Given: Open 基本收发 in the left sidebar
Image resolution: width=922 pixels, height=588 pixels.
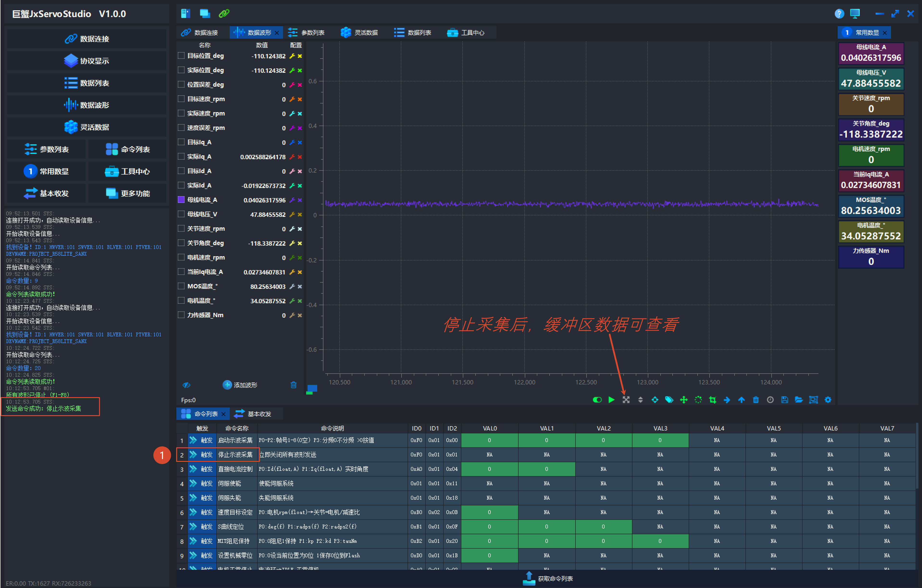Looking at the screenshot, I should coord(46,194).
